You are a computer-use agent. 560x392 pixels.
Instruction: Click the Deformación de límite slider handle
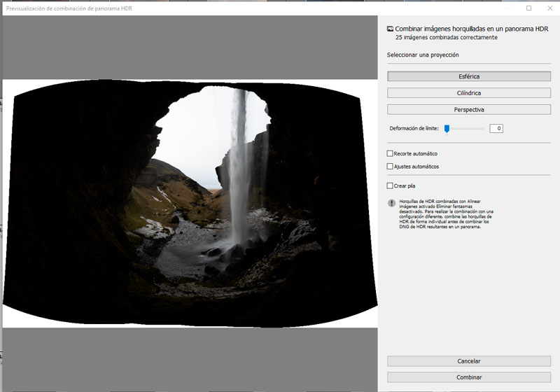point(447,128)
